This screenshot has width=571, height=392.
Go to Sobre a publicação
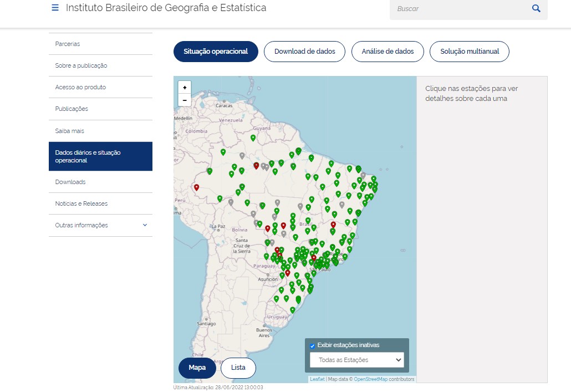100,65
